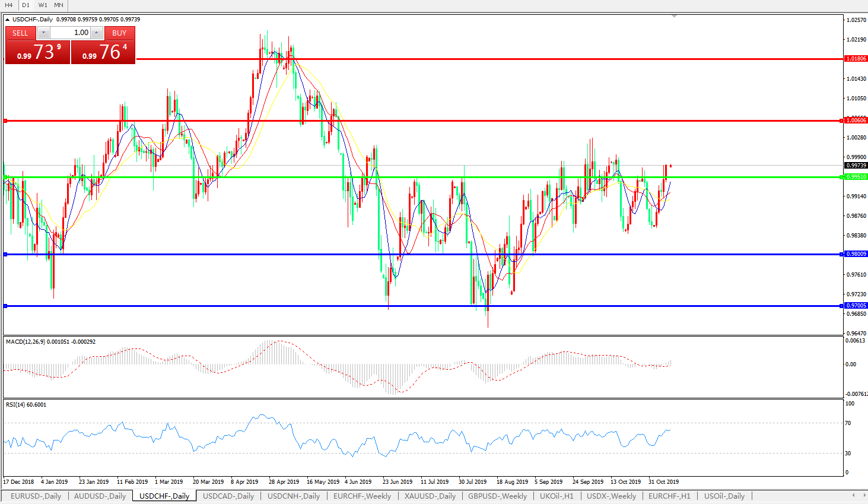Click the chart shift triangle marker at top
The width and height of the screenshot is (868, 504).
(674, 17)
